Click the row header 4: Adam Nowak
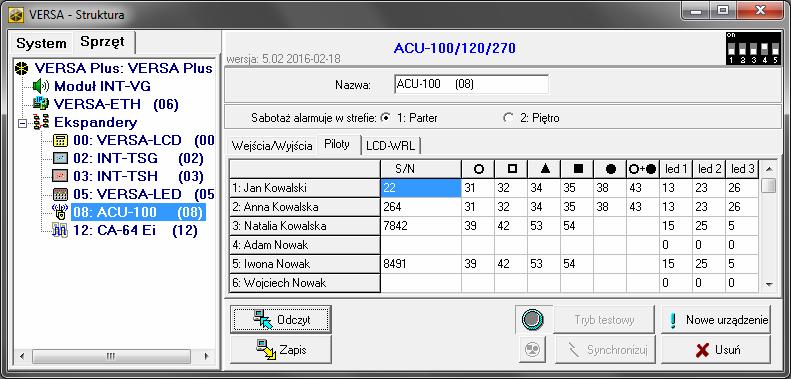The width and height of the screenshot is (791, 379). (x=305, y=245)
